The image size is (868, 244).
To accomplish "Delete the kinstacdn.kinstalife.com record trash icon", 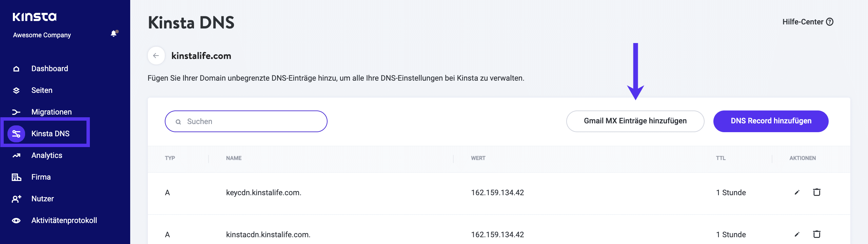I will (817, 234).
